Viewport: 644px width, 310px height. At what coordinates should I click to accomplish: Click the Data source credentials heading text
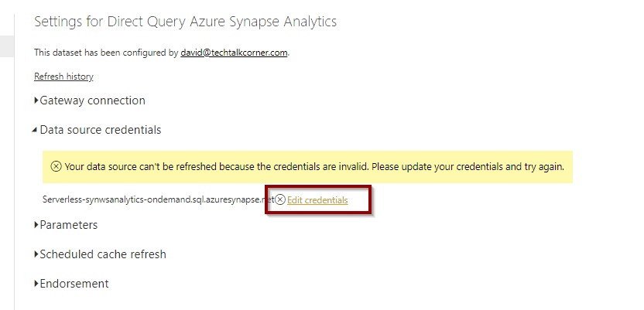click(101, 130)
